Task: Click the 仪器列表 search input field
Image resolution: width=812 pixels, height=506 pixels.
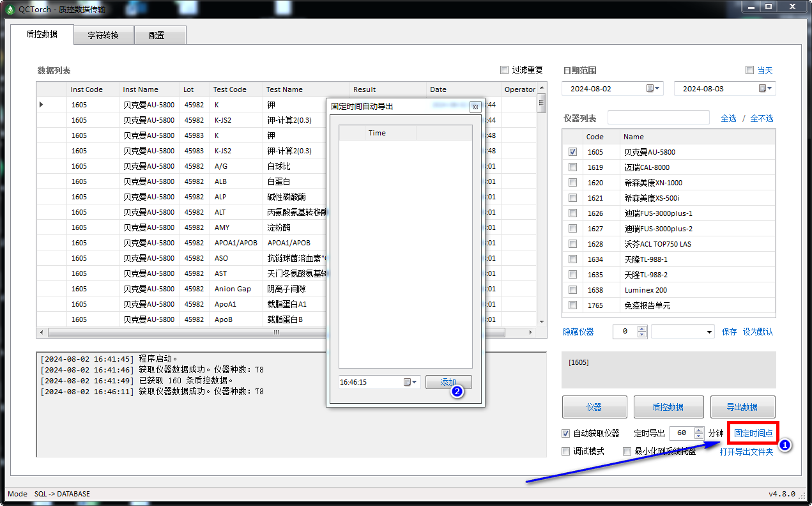Action: pos(658,118)
